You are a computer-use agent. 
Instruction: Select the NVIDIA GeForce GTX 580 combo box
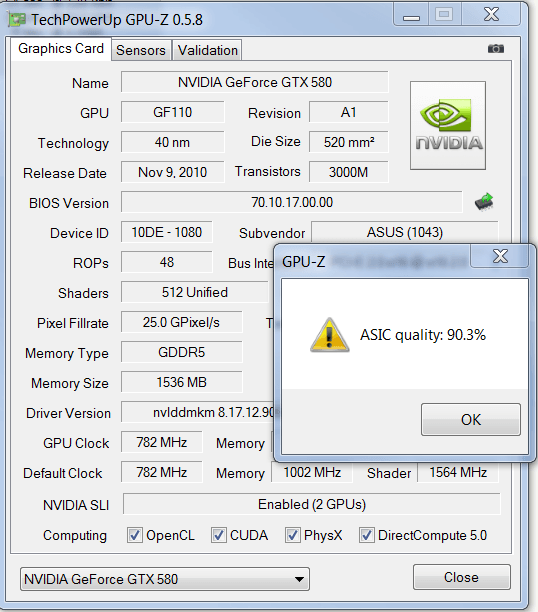coord(165,579)
